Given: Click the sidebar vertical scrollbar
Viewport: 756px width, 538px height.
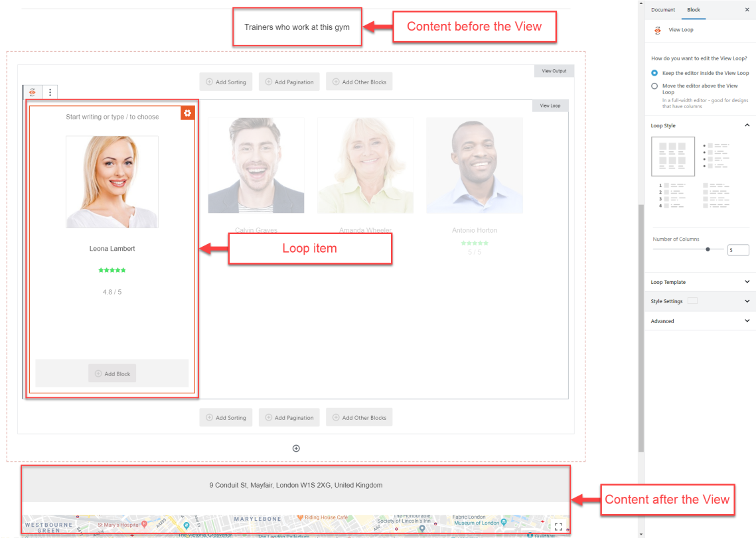Looking at the screenshot, I should (641, 328).
